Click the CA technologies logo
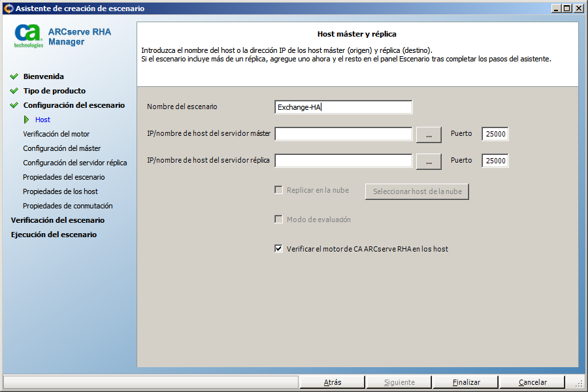This screenshot has height=392, width=588. click(x=28, y=36)
